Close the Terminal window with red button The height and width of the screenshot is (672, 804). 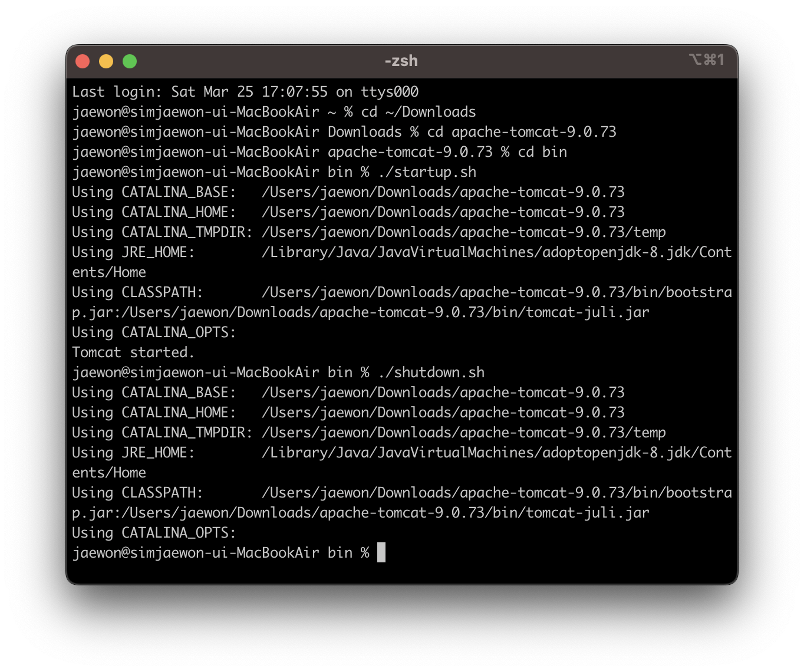coord(83,61)
